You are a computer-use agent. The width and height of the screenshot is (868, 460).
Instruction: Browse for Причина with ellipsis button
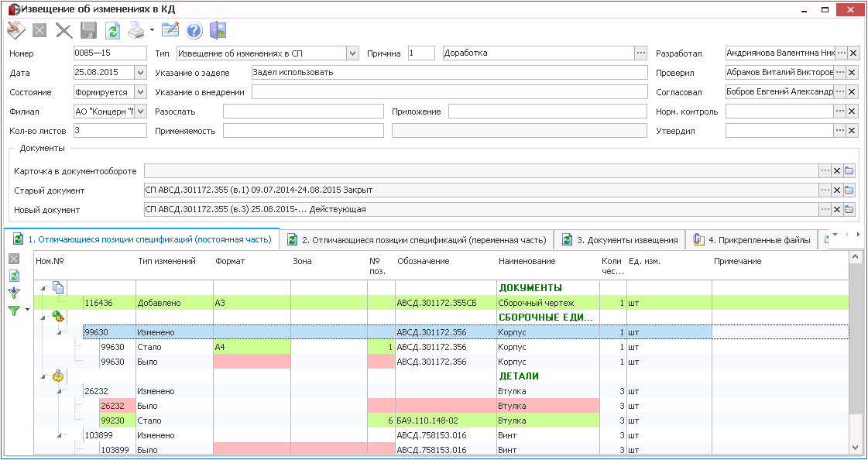[x=641, y=53]
